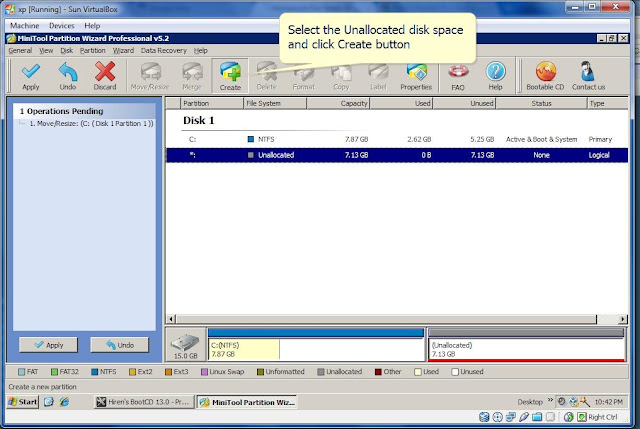Click the Partition column header
The width and height of the screenshot is (640, 429).
(x=212, y=103)
